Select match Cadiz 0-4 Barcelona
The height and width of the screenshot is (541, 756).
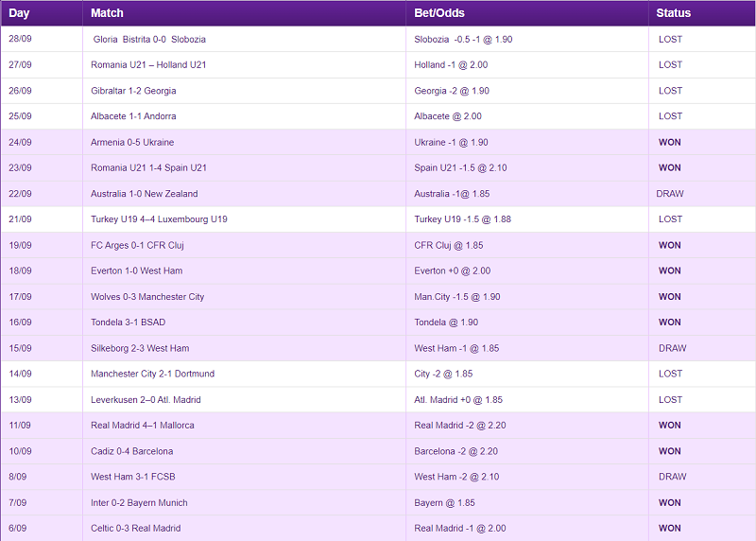[132, 451]
